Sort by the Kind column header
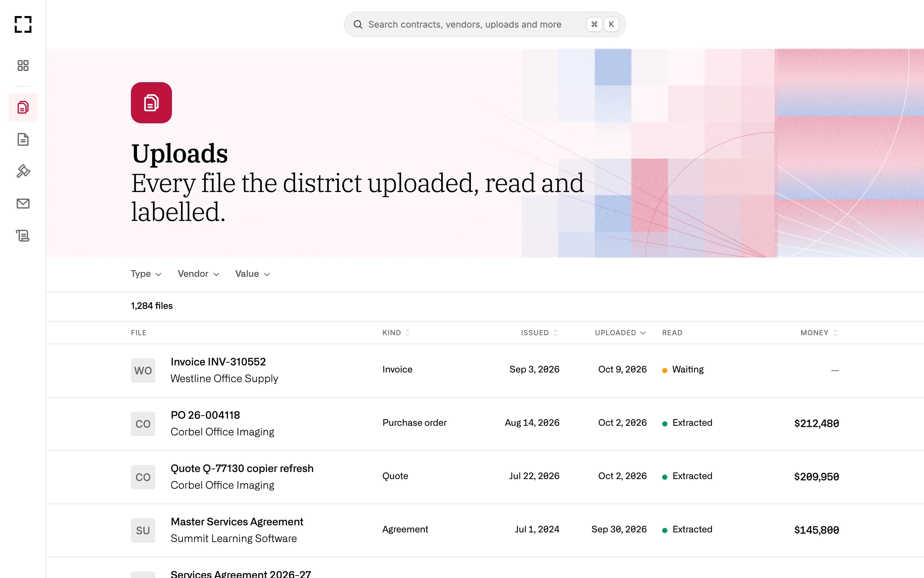The image size is (924, 578). (396, 333)
